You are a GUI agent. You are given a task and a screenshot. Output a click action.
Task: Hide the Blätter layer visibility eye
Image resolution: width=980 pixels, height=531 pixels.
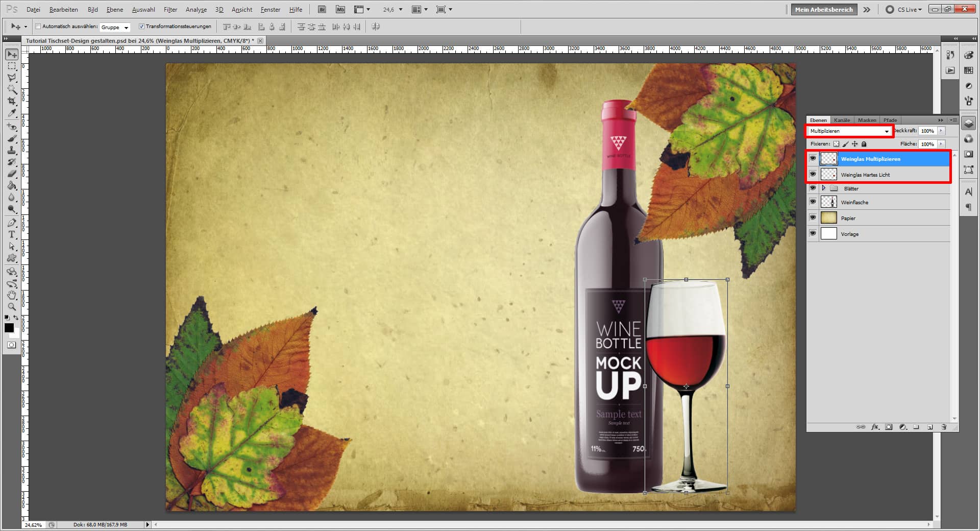coord(813,188)
